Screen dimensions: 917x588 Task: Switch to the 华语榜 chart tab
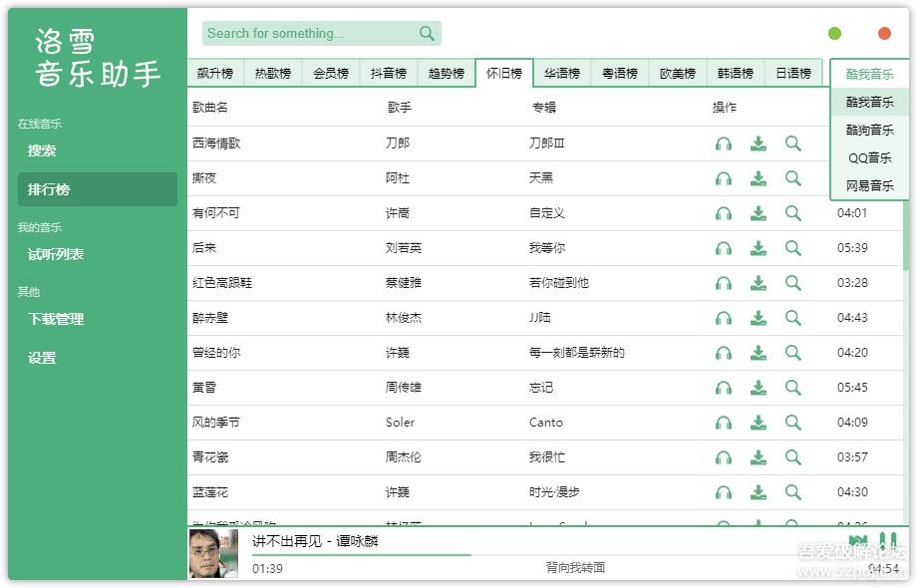562,74
